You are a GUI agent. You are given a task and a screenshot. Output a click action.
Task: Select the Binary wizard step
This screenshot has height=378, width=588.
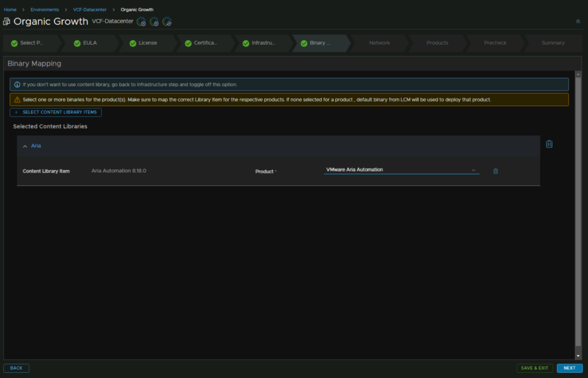320,43
